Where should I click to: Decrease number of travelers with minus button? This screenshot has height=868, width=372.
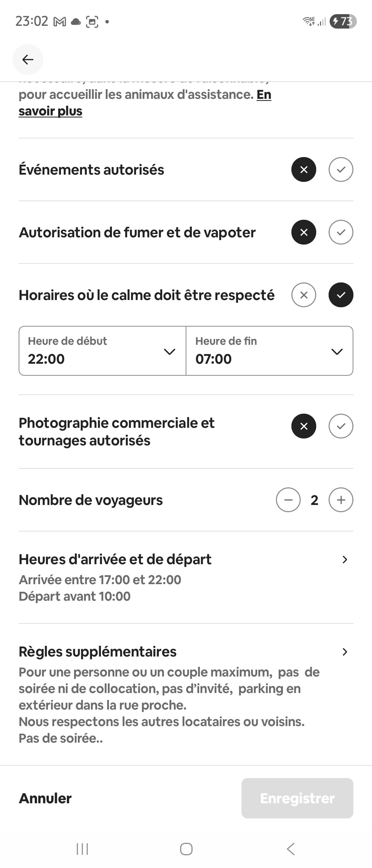click(288, 500)
